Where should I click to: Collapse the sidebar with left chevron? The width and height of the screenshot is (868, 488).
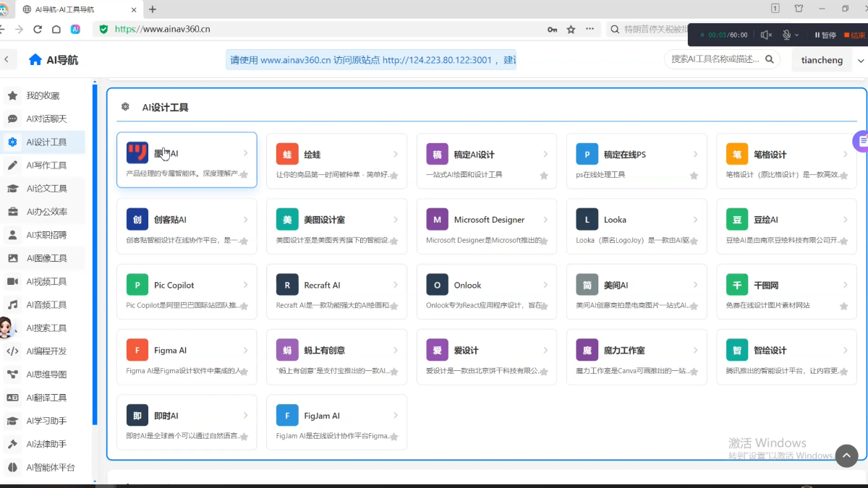pyautogui.click(x=7, y=60)
